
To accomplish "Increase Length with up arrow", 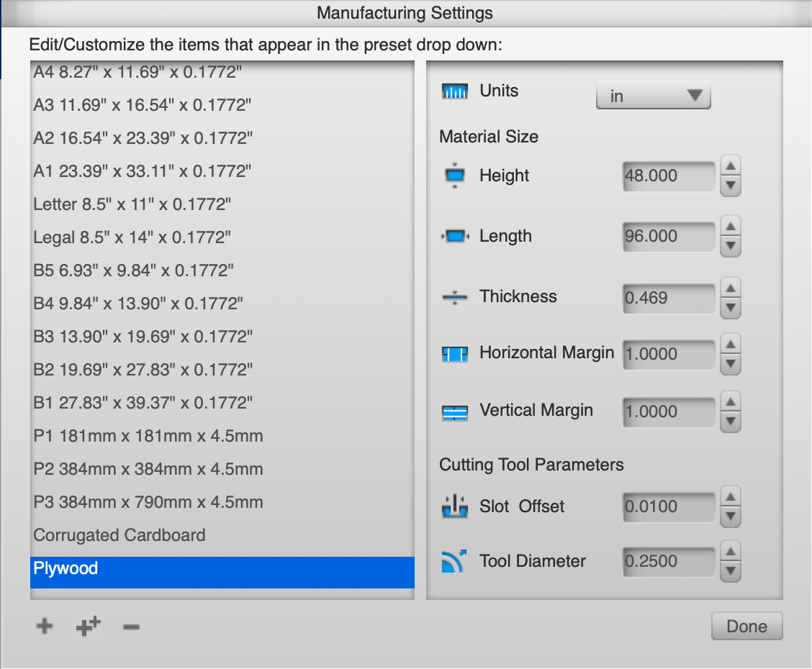I will click(730, 226).
